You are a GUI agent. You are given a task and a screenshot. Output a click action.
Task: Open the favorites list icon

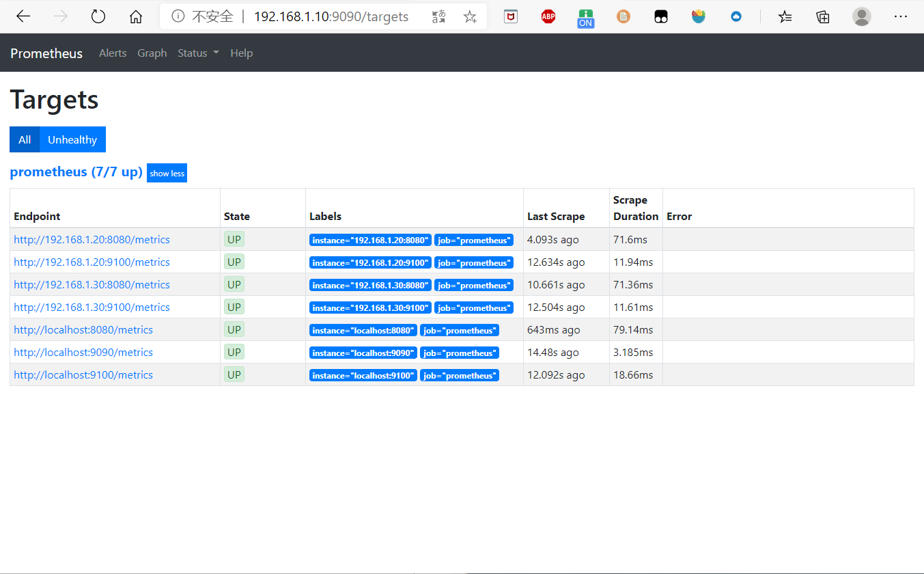point(785,16)
